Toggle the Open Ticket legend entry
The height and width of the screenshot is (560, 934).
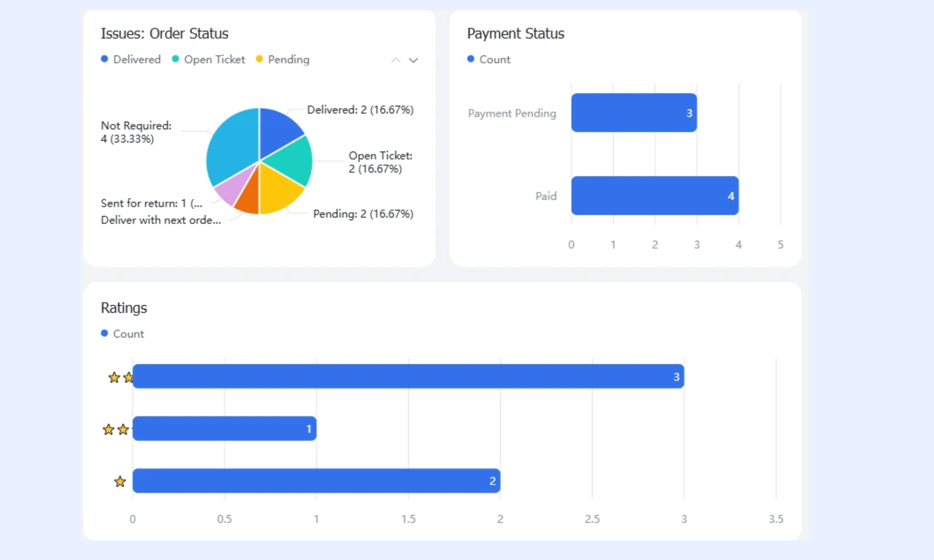(x=208, y=59)
